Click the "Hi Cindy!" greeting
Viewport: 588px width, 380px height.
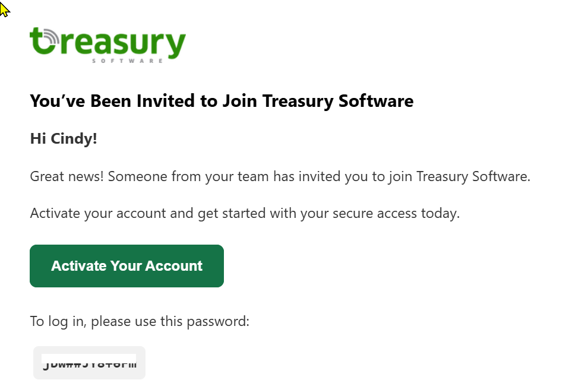click(64, 139)
